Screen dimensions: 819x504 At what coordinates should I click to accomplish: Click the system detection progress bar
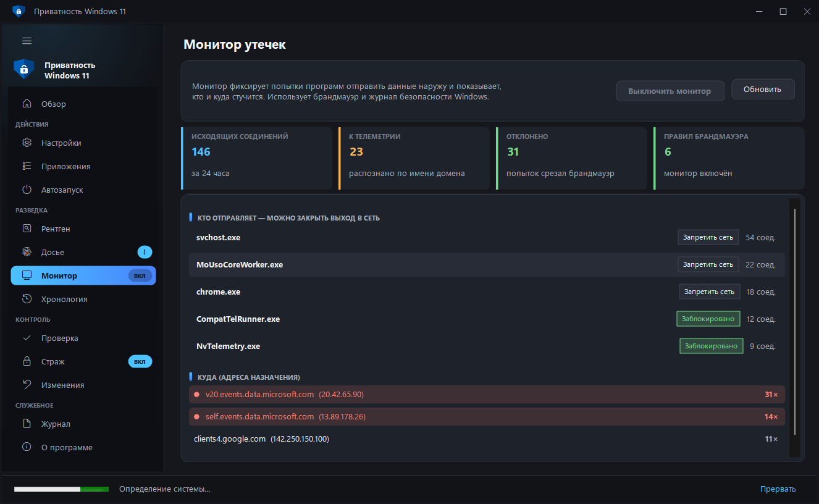(x=61, y=489)
